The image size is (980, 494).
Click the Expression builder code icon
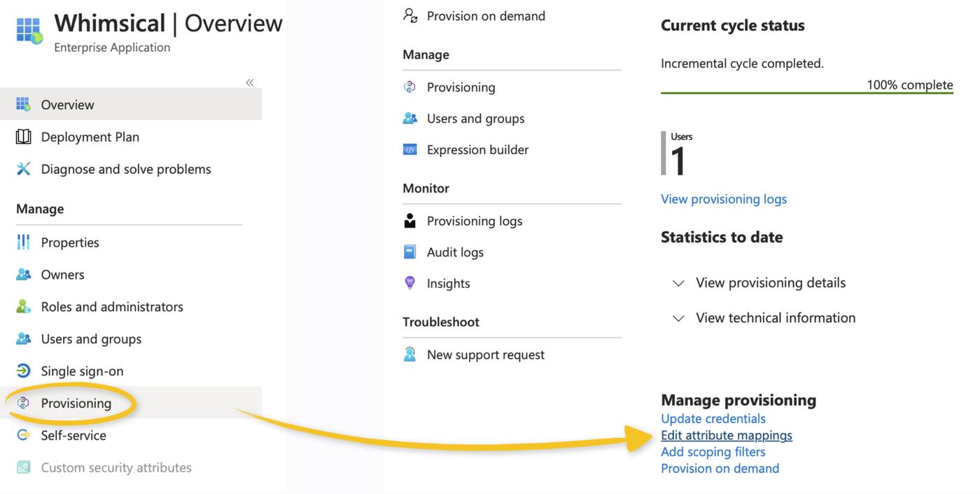point(410,149)
